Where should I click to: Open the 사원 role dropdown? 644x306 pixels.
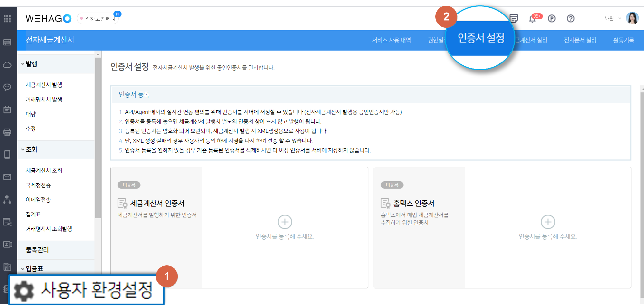coord(613,19)
